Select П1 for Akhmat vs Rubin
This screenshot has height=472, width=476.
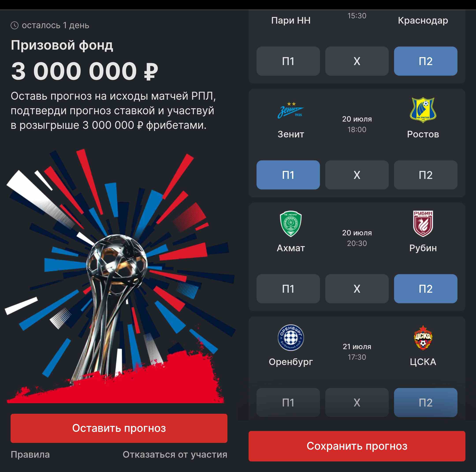coord(288,288)
